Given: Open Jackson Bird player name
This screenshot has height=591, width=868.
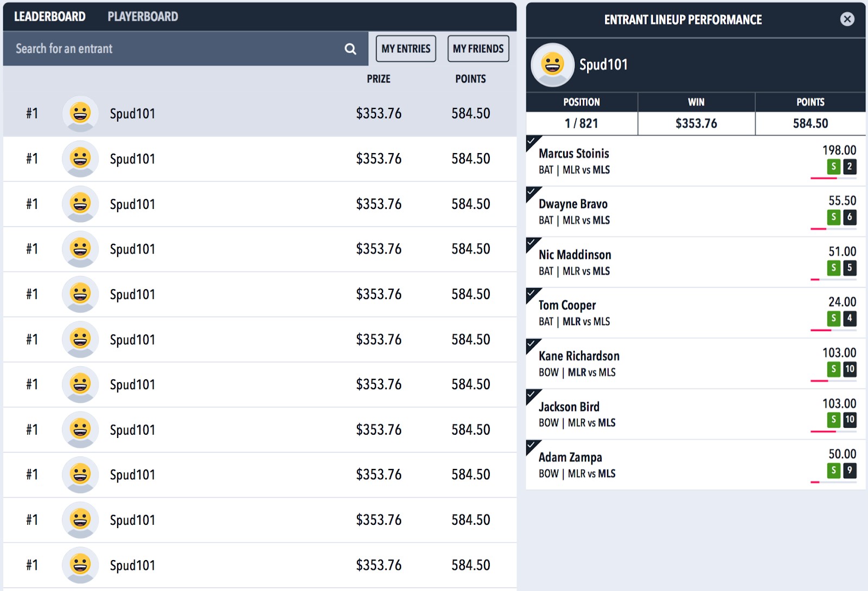Looking at the screenshot, I should point(569,406).
